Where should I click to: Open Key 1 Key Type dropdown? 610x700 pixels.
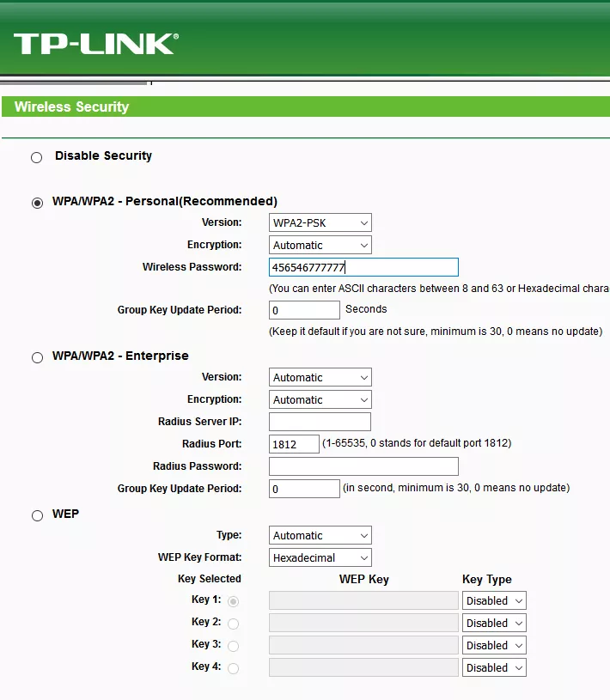coord(494,600)
